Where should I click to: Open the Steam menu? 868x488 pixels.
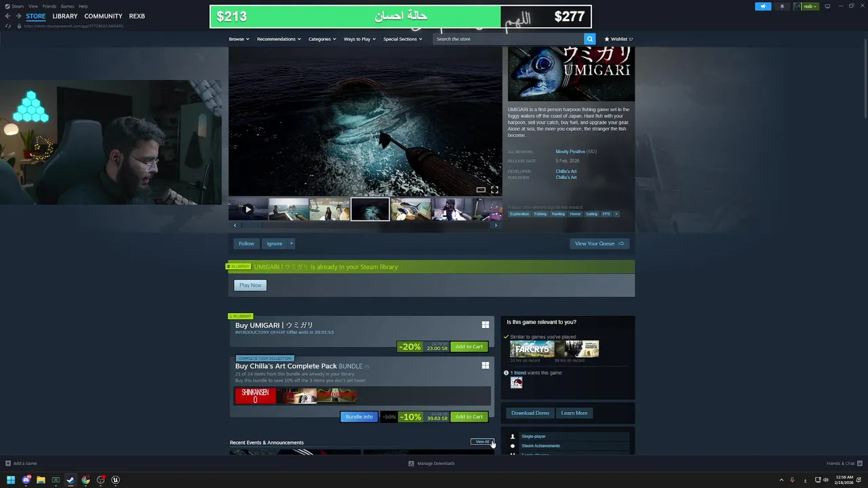coord(18,6)
